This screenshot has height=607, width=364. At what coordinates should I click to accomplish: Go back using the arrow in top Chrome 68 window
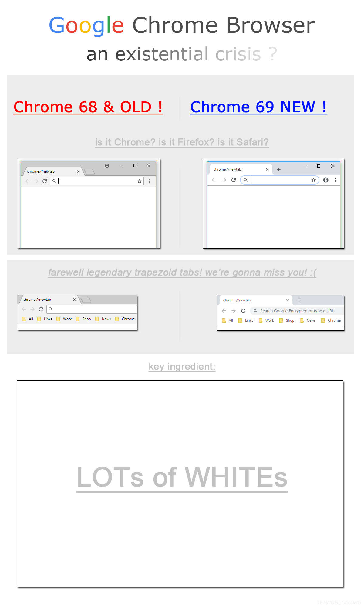coord(28,181)
